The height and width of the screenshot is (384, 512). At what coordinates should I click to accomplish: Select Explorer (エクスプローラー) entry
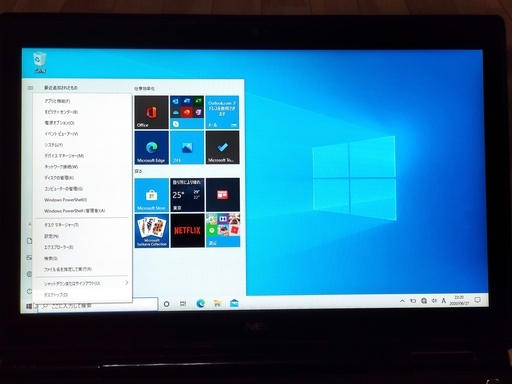[82, 247]
